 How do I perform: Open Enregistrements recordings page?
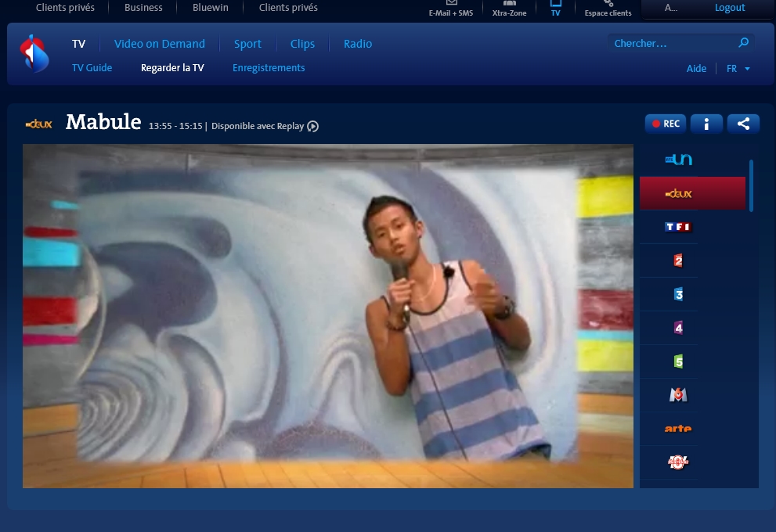pyautogui.click(x=269, y=68)
